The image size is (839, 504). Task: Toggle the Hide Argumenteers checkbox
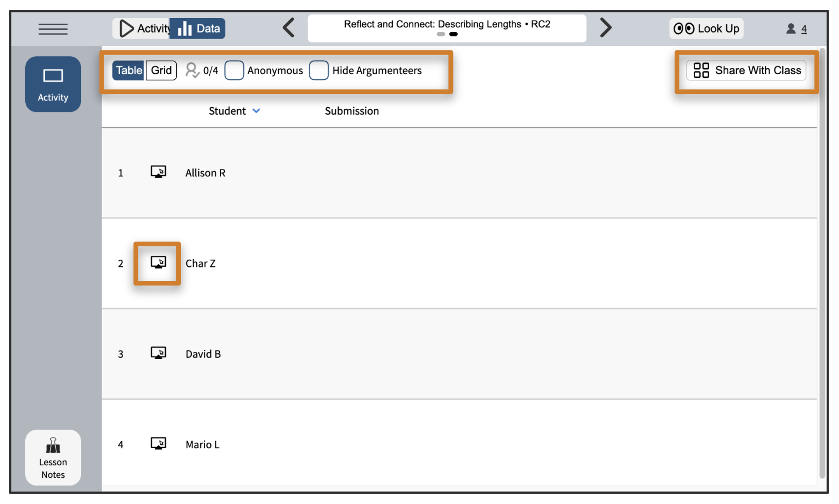(318, 70)
